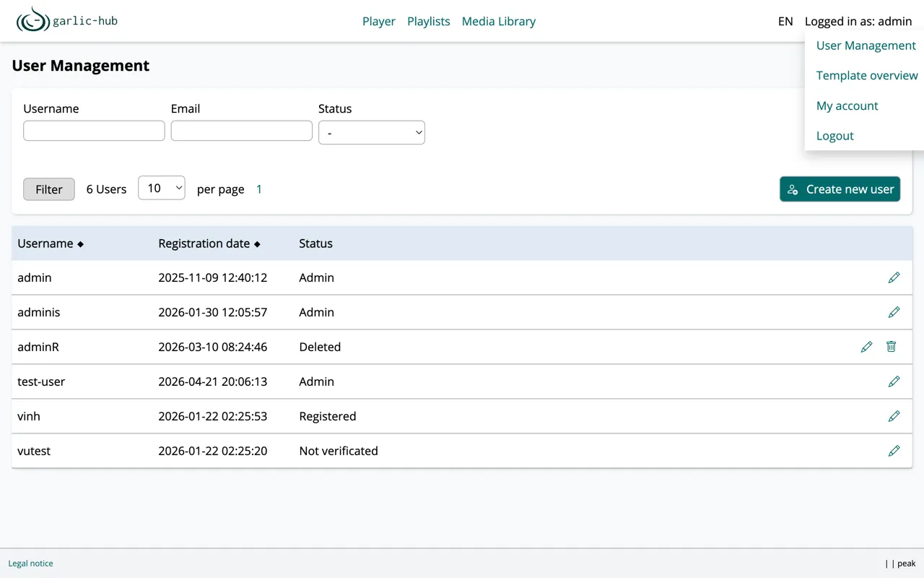Open the per page count dropdown
Screen dimensions: 924x578
[162, 188]
